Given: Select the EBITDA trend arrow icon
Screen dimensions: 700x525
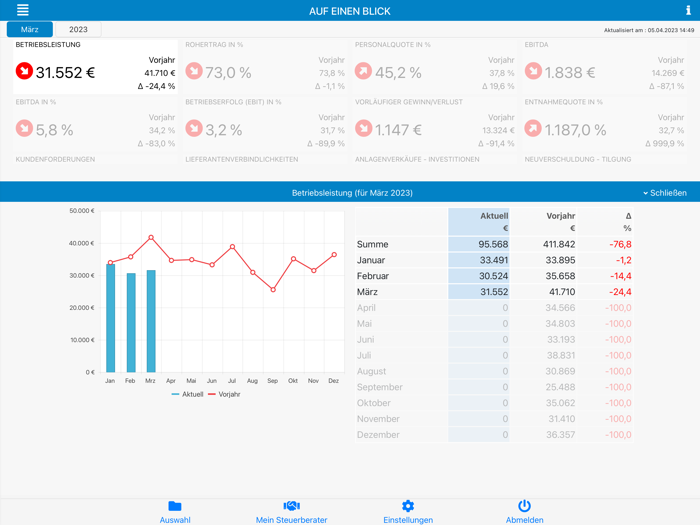Looking at the screenshot, I should click(533, 71).
